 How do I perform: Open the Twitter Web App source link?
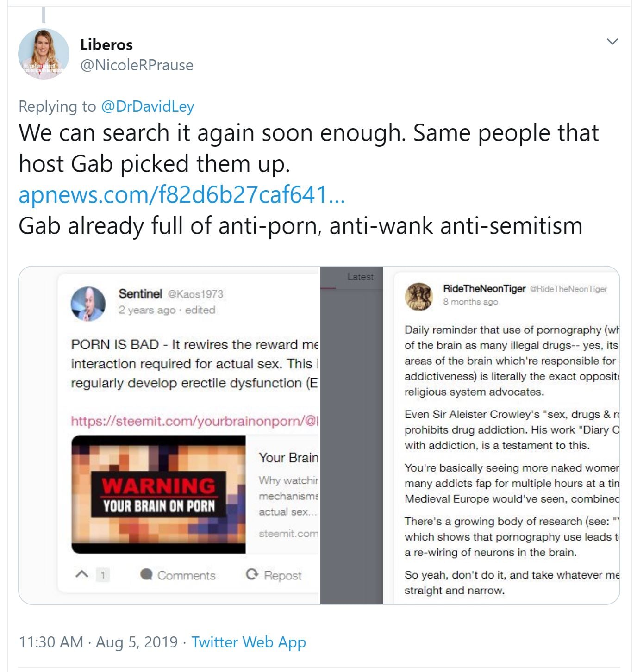tap(249, 642)
